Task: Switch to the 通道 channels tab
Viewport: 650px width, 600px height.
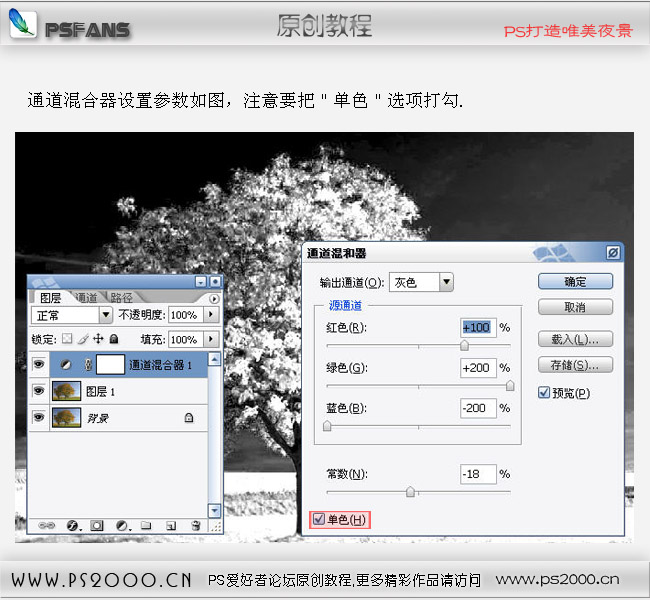Action: 86,297
